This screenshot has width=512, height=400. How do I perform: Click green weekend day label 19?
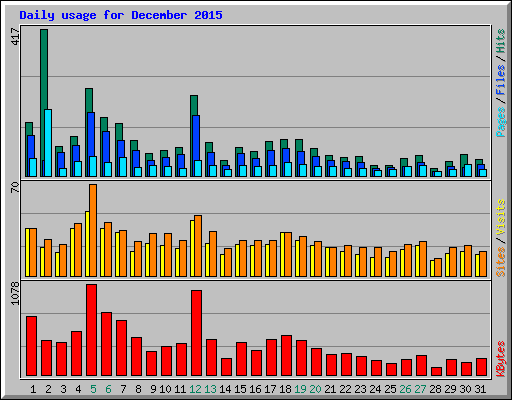click(300, 389)
